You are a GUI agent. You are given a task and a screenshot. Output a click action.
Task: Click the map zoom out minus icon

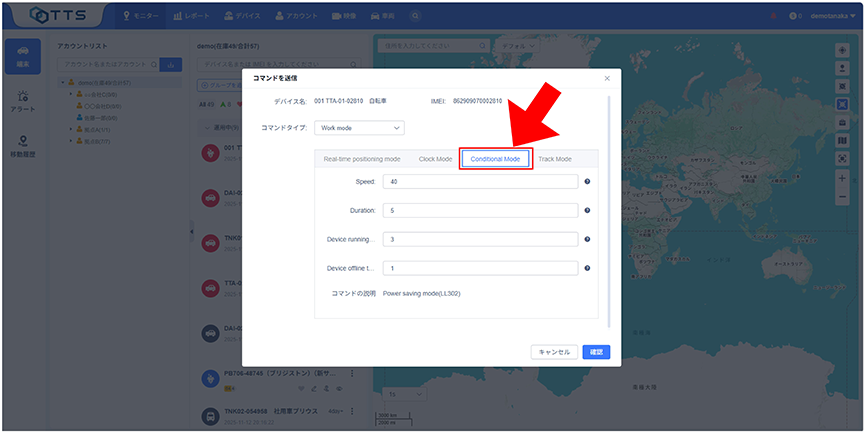tap(842, 195)
